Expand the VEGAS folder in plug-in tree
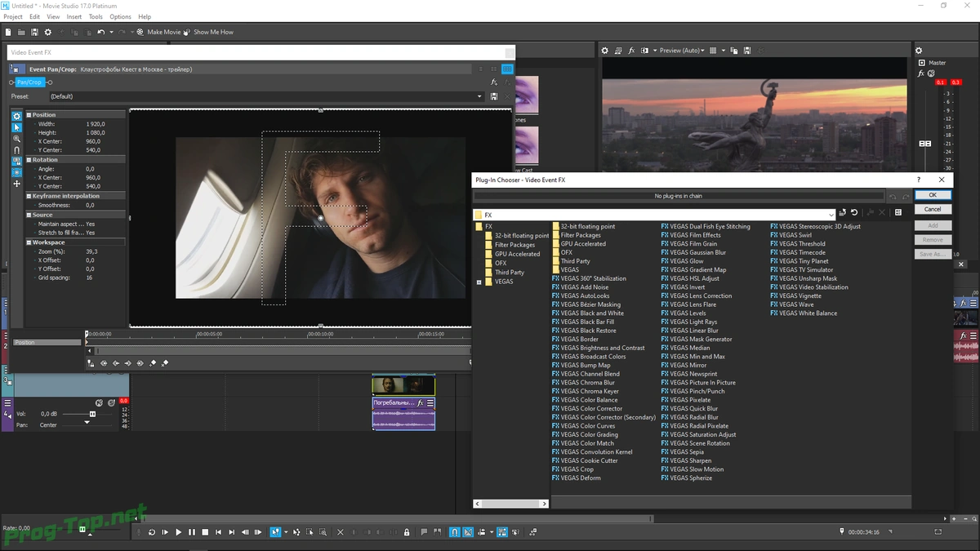 479,282
